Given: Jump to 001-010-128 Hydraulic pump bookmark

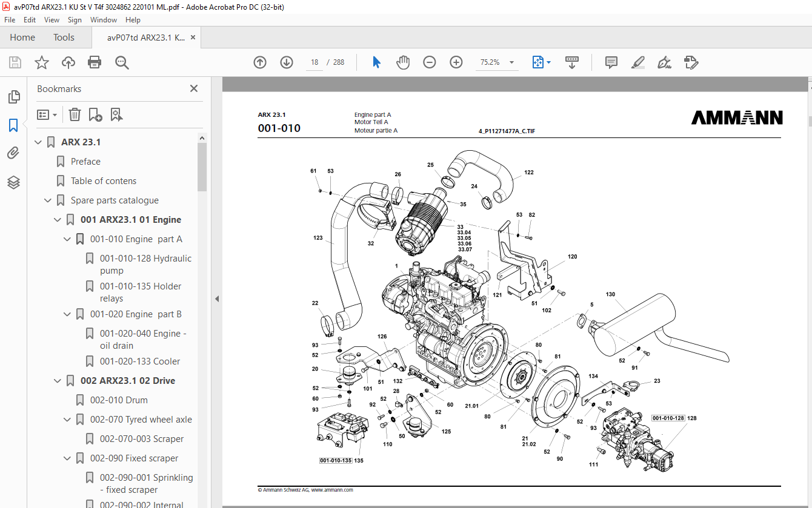Looking at the screenshot, I should [x=145, y=265].
